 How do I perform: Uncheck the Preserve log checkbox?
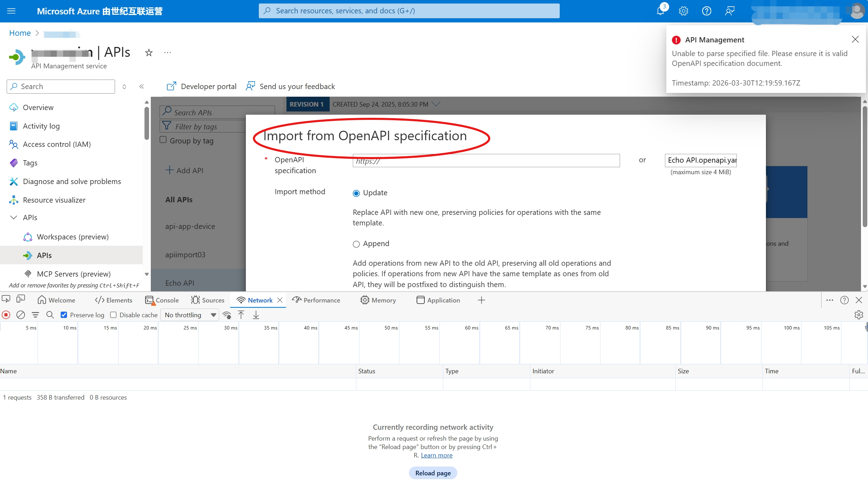tap(64, 315)
